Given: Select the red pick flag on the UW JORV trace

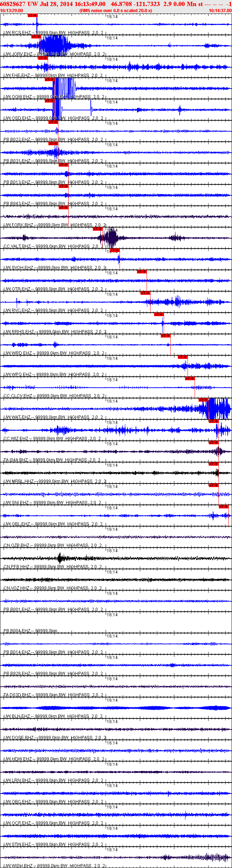Looking at the screenshot, I should click(36, 37).
